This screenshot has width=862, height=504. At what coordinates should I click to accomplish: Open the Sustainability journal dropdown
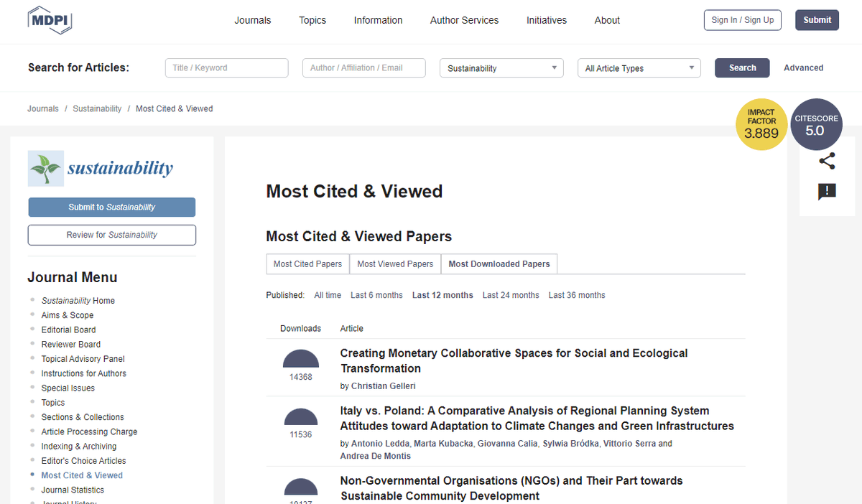point(502,68)
